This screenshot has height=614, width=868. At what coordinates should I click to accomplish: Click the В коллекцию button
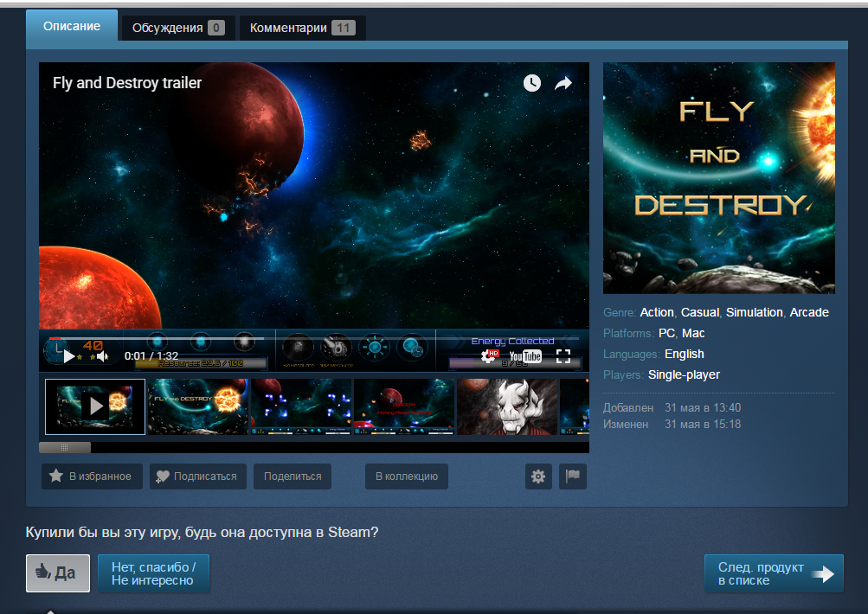(407, 476)
